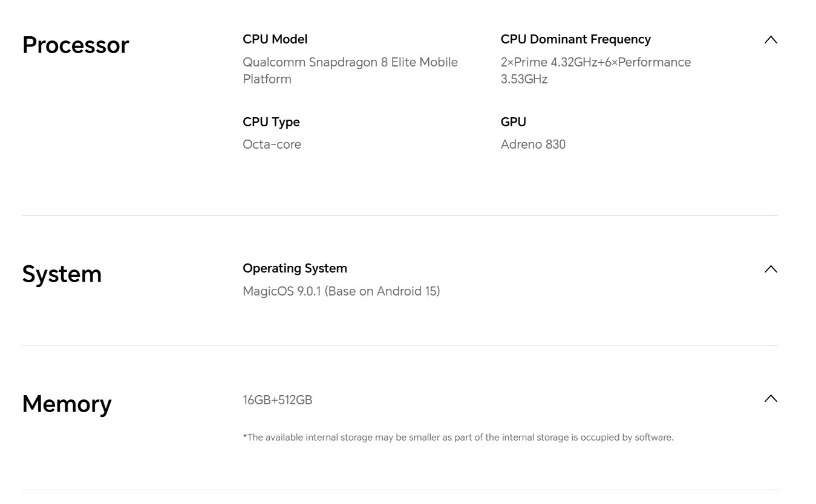Click the CPU Type label
Screen dimensions: 816x504
[x=271, y=122]
